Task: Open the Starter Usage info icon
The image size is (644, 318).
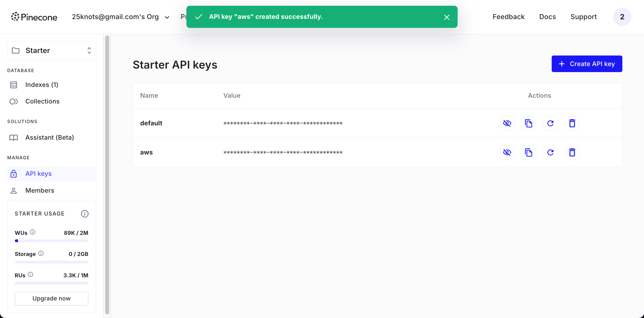Action: (85, 214)
